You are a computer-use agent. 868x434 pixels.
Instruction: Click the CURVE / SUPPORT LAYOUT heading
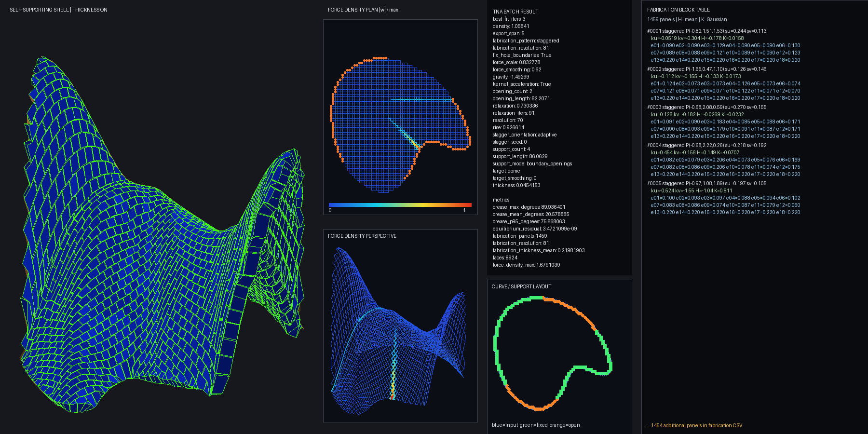(521, 286)
